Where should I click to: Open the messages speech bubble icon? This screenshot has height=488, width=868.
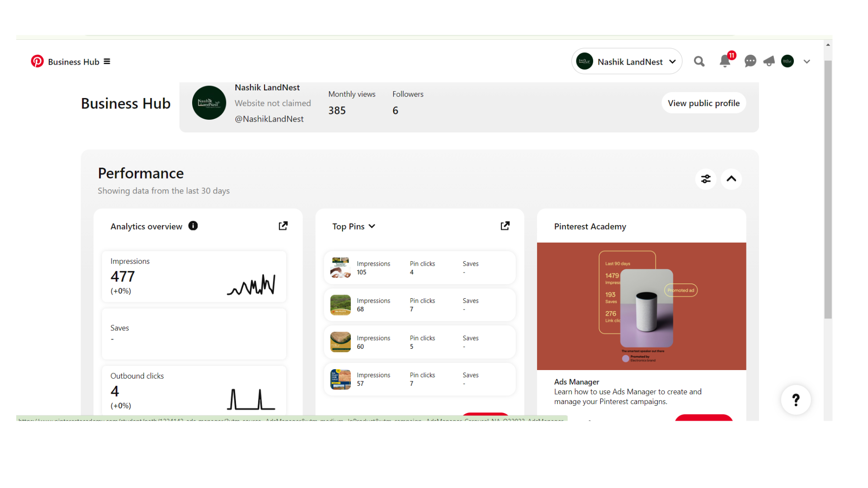point(750,61)
